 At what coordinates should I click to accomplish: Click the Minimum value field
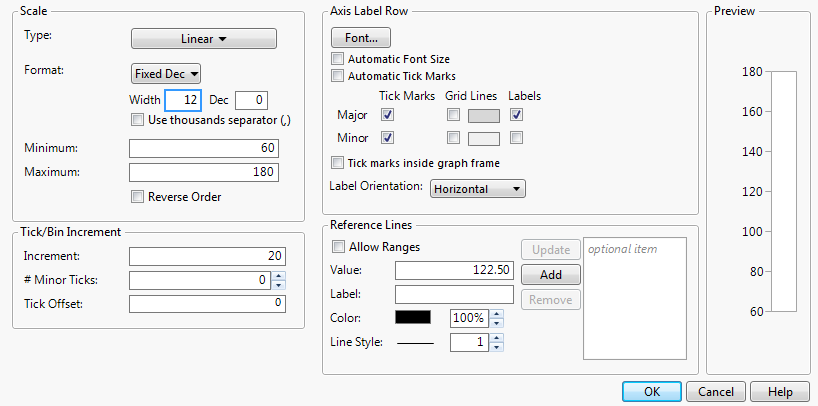[204, 148]
